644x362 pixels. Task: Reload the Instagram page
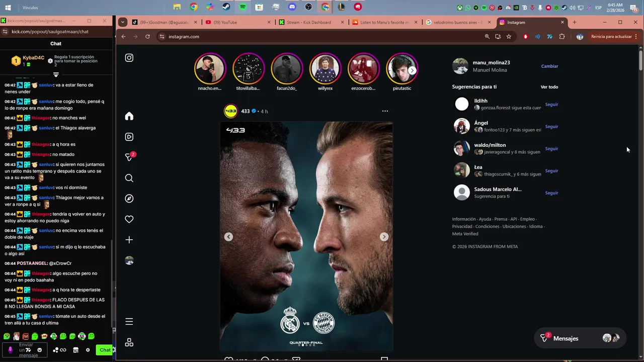(x=147, y=37)
